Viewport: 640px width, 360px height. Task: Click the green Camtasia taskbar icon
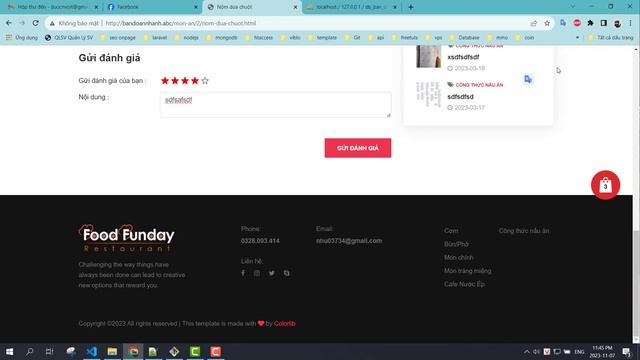tap(195, 351)
